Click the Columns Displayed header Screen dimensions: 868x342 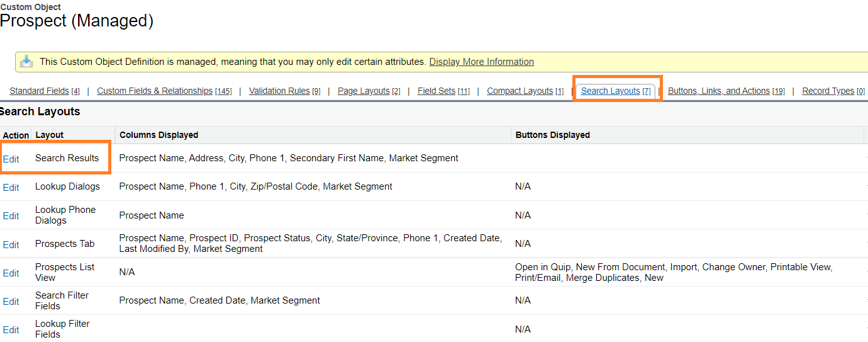[x=159, y=135]
